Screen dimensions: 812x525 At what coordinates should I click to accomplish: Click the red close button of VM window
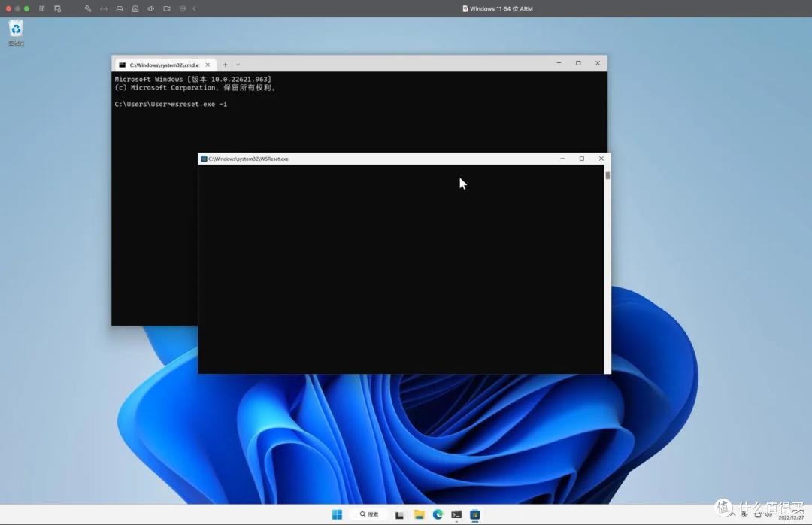(x=8, y=8)
